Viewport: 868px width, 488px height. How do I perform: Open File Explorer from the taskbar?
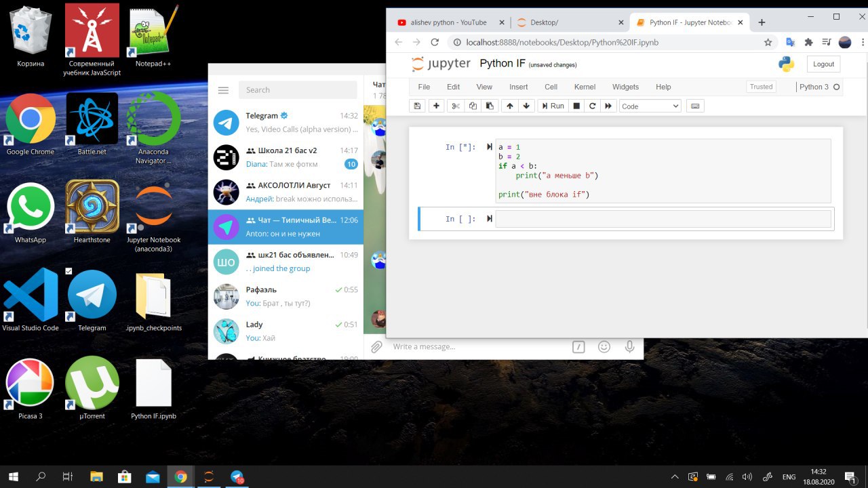pyautogui.click(x=96, y=476)
